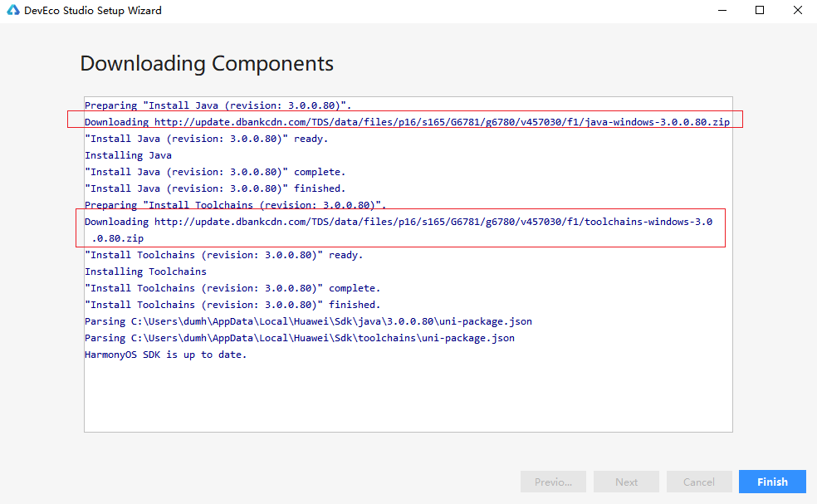Click 'Preparing "Install Java' log line
817x504 pixels.
point(218,105)
